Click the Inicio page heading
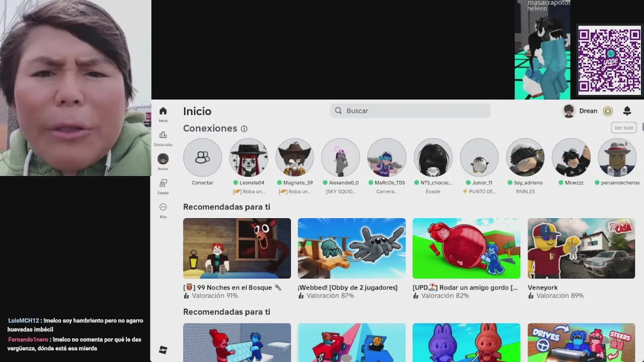644x362 pixels. pyautogui.click(x=197, y=111)
